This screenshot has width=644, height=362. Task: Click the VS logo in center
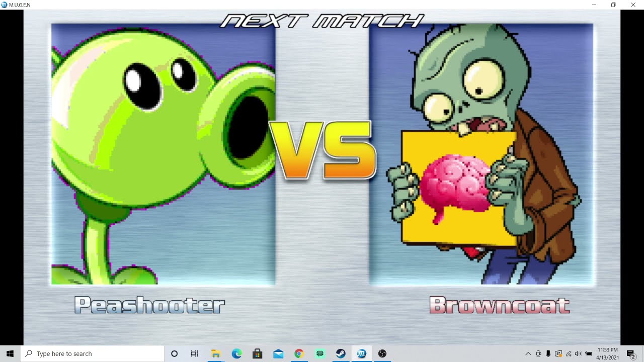tap(322, 150)
